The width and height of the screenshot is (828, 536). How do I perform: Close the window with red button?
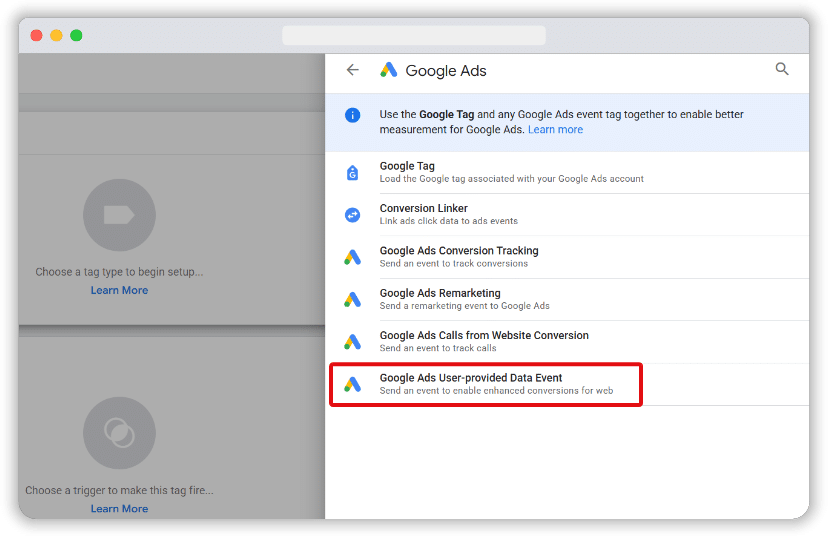coord(36,35)
